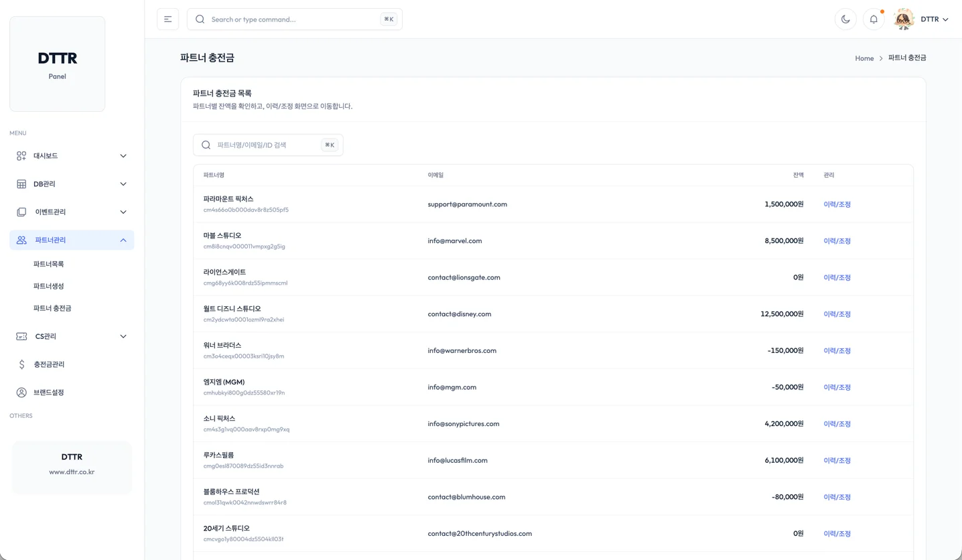Open 이력/조정 for 루카스필름

(837, 461)
